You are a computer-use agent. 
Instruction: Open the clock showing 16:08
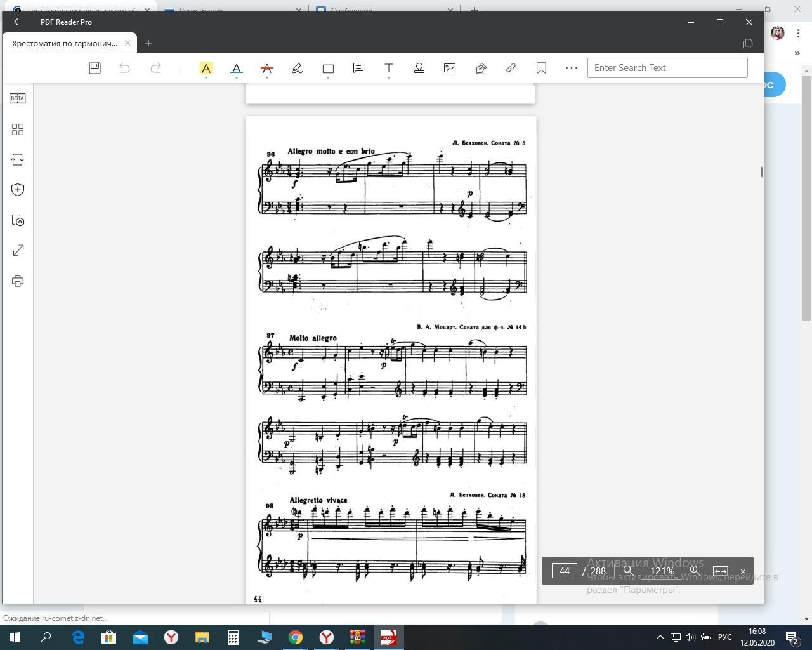click(x=757, y=637)
